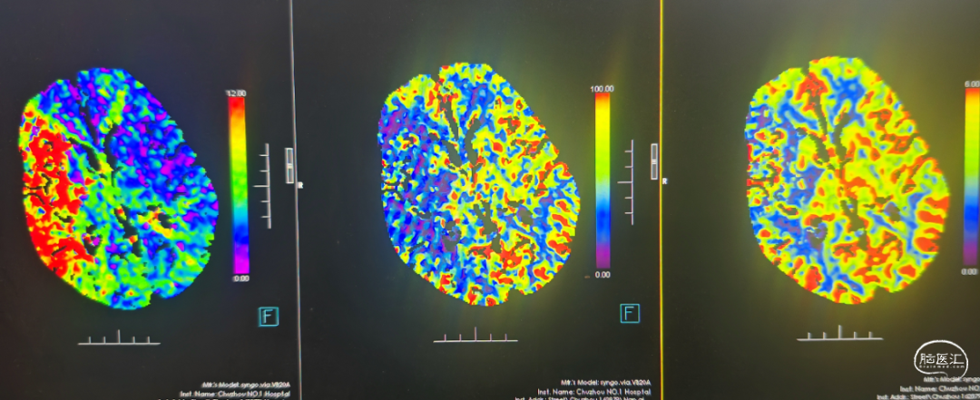Select the left perfusion brain map image
The width and height of the screenshot is (980, 400).
pos(118,188)
